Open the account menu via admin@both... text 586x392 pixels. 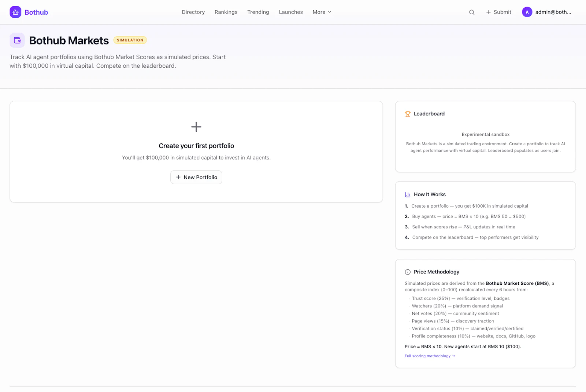click(553, 12)
